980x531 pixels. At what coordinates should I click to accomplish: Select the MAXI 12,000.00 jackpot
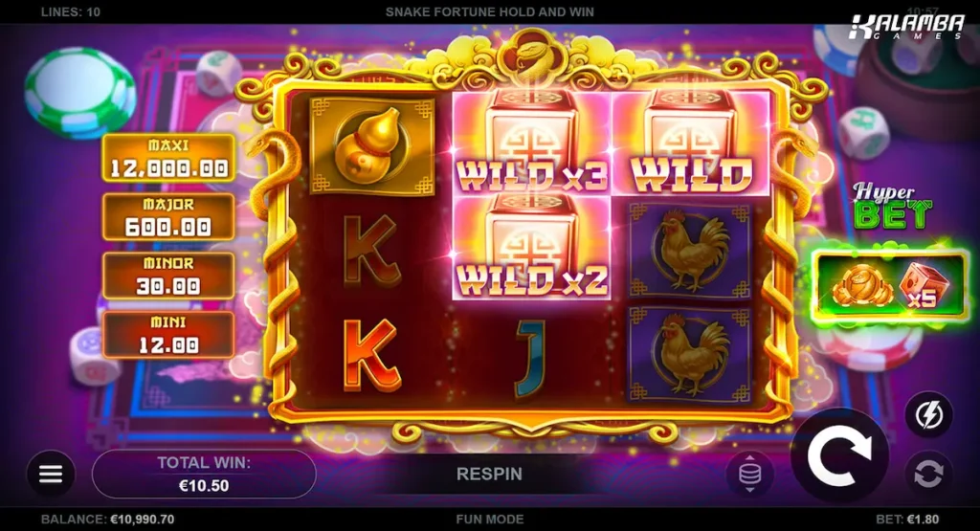[x=168, y=158]
